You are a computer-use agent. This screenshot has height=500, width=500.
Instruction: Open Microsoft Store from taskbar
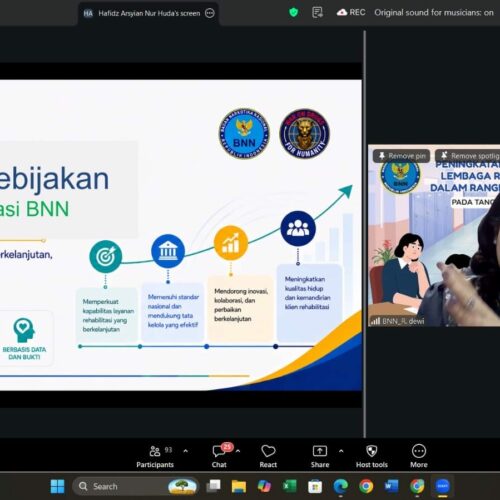pyautogui.click(x=315, y=486)
